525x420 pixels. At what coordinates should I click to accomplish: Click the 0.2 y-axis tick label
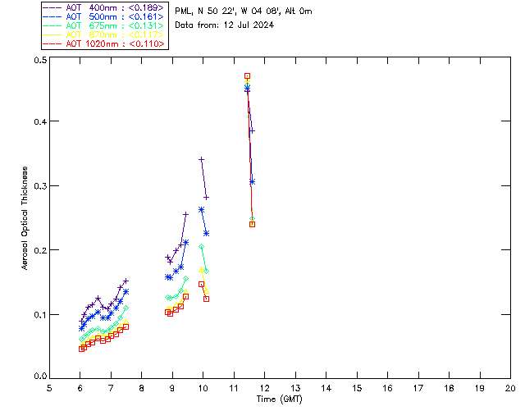tap(40, 250)
